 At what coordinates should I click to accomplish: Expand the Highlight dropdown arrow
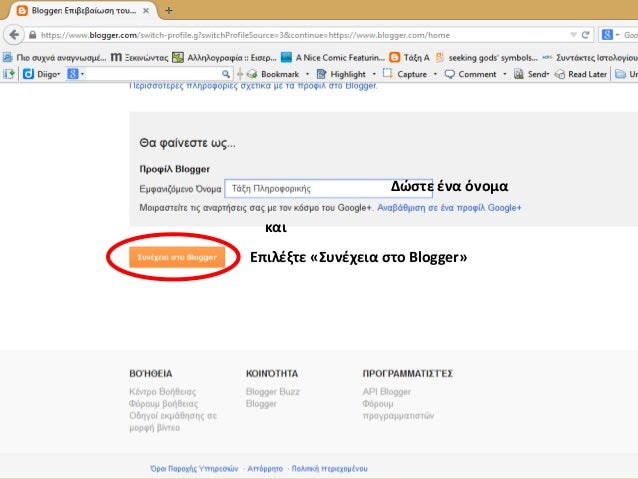(374, 74)
